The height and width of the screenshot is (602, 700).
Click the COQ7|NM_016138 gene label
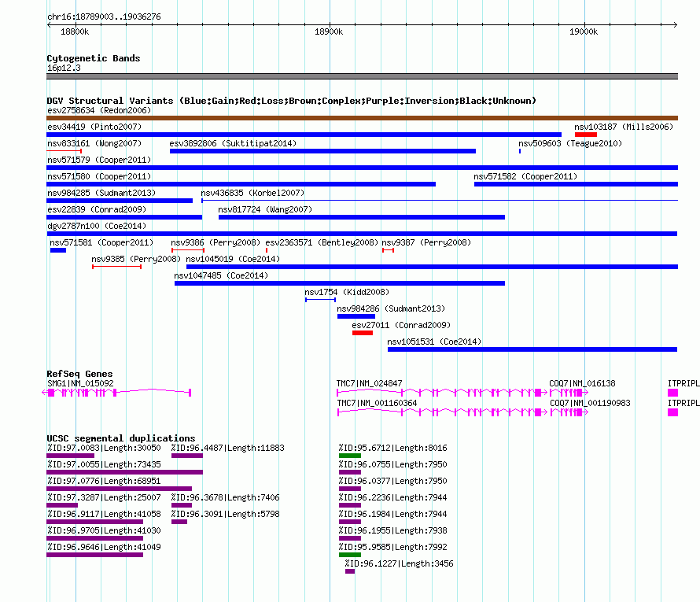(582, 383)
